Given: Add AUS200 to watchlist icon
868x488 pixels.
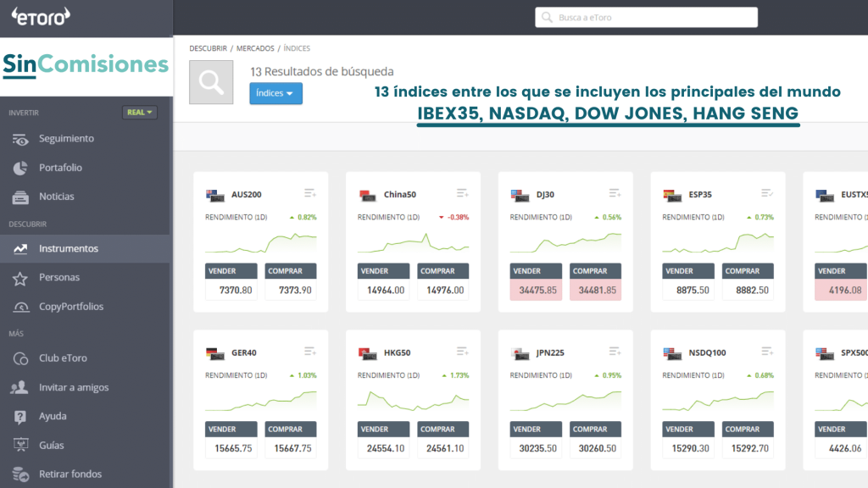Looking at the screenshot, I should (x=310, y=193).
